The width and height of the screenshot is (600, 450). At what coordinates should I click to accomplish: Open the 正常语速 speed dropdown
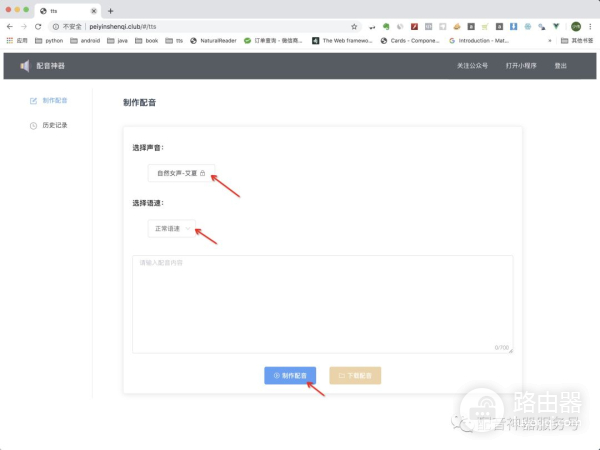pyautogui.click(x=172, y=228)
